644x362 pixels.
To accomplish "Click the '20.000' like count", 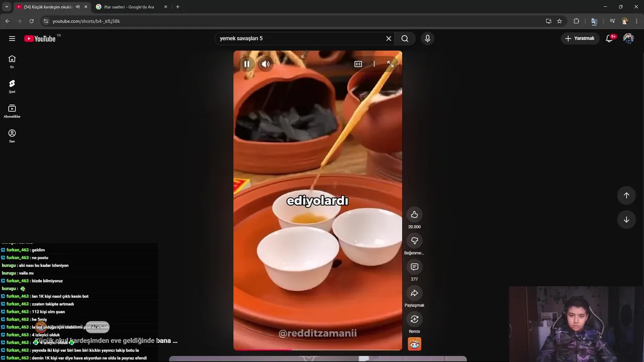I will point(415,227).
